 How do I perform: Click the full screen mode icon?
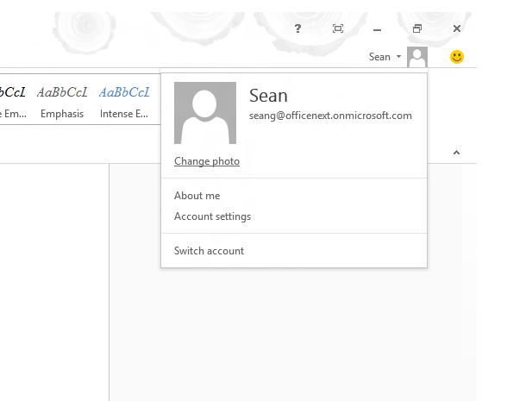point(338,28)
